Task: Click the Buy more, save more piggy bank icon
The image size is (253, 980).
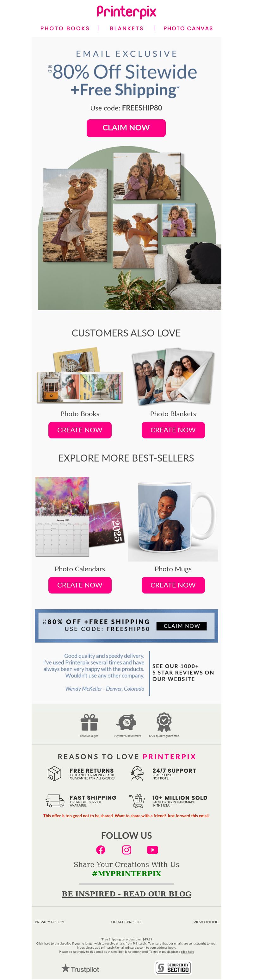Action: [x=126, y=722]
